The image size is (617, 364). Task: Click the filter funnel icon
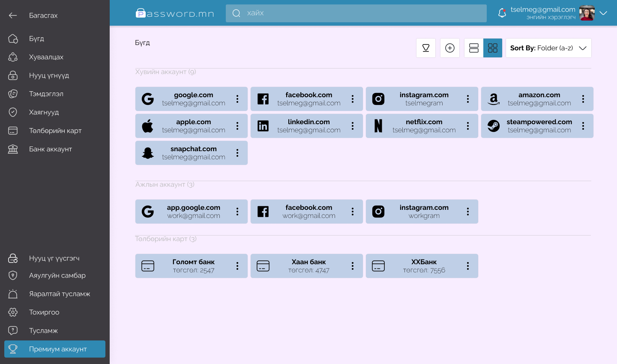(x=425, y=48)
